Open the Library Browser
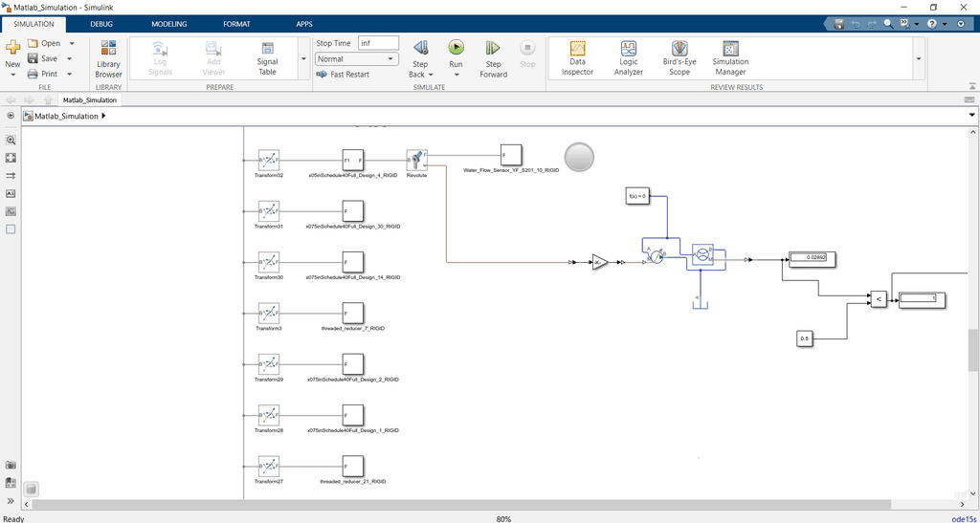This screenshot has height=523, width=980. [108, 57]
